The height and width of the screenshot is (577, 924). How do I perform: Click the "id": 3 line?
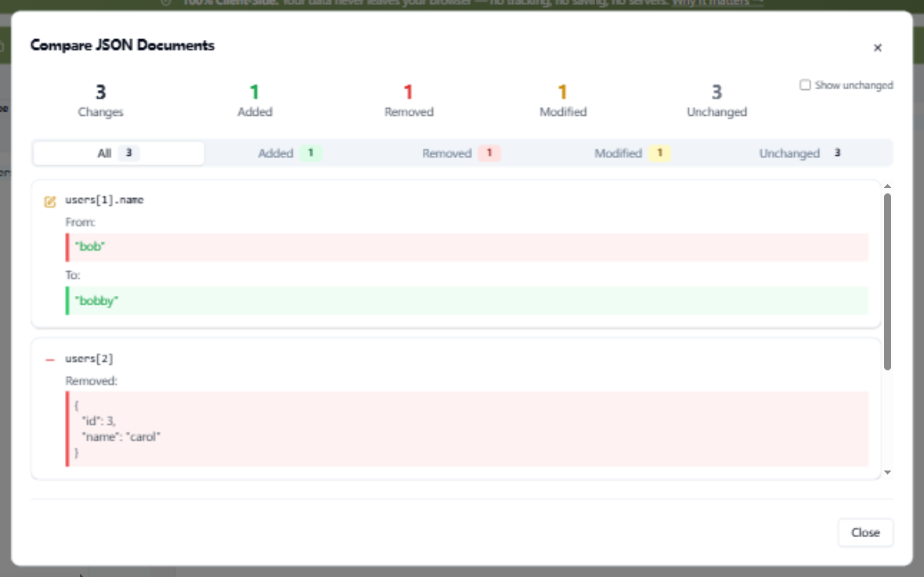(99, 421)
